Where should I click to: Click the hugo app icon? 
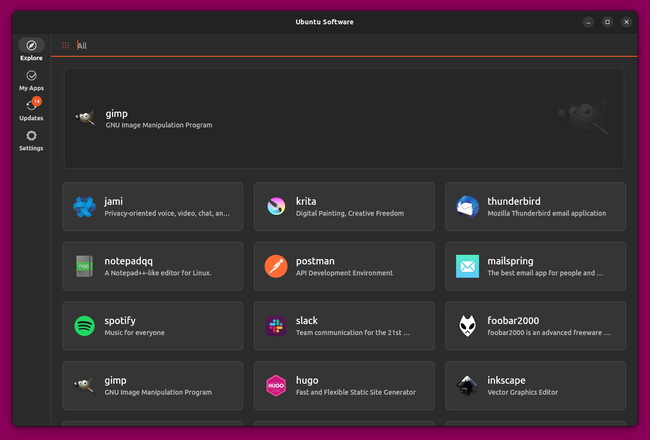pos(276,385)
